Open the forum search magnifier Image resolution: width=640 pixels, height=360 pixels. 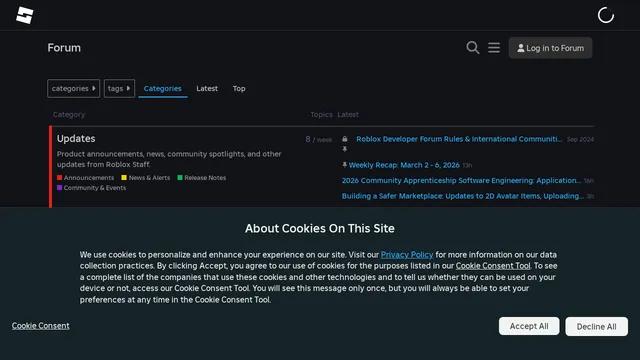pos(473,48)
